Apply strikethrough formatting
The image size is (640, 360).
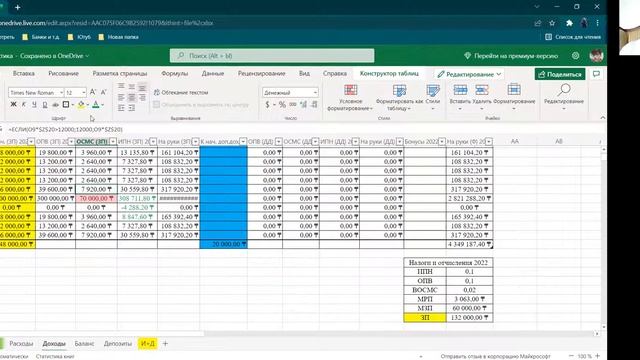point(55,104)
